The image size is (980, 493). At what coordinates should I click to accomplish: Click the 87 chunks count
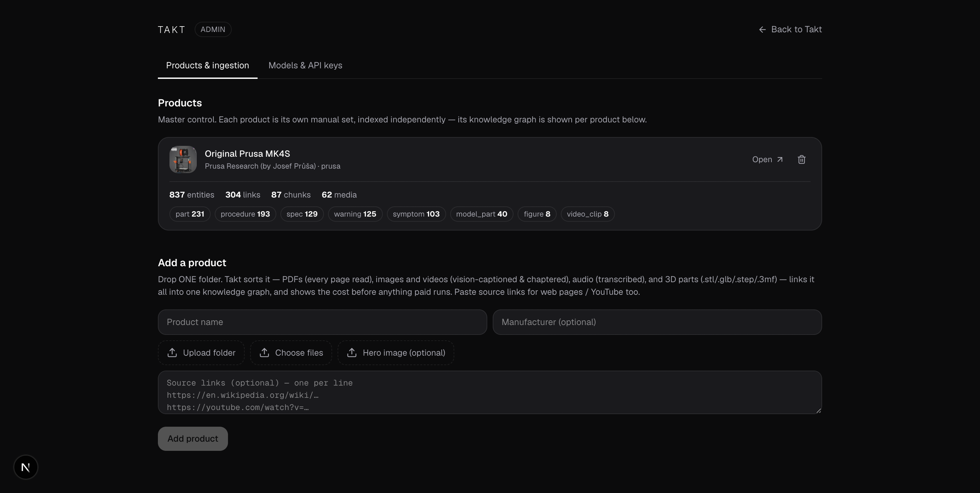[291, 194]
